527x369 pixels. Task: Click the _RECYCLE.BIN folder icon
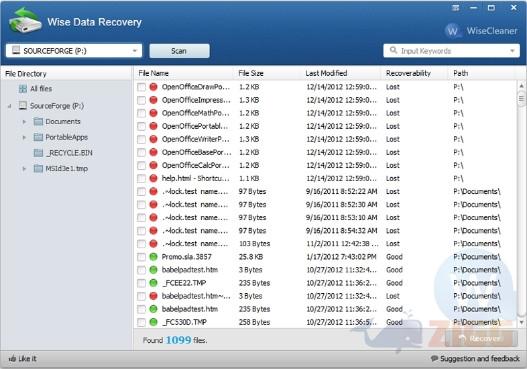click(38, 153)
